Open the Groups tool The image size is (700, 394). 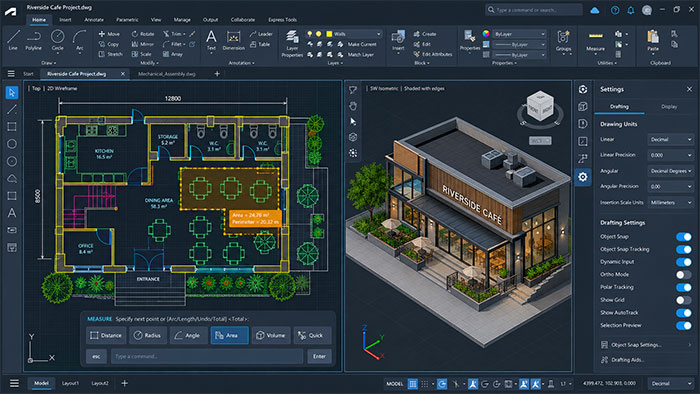563,41
